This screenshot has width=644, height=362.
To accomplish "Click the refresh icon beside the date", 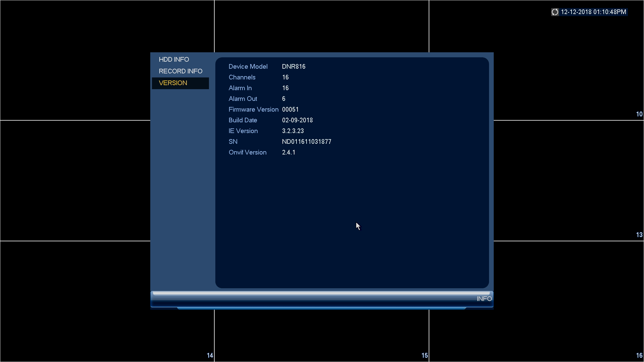I will pos(555,12).
